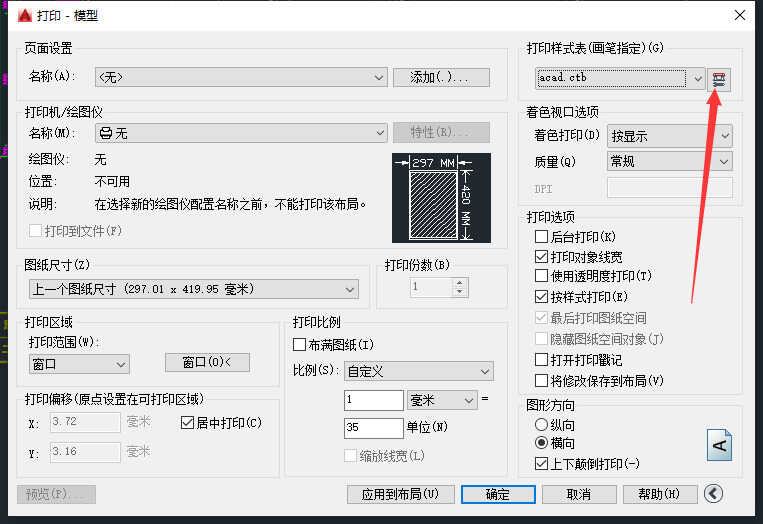This screenshot has width=763, height=524.
Task: Click the paper size preview thumbnail
Action: (x=441, y=196)
